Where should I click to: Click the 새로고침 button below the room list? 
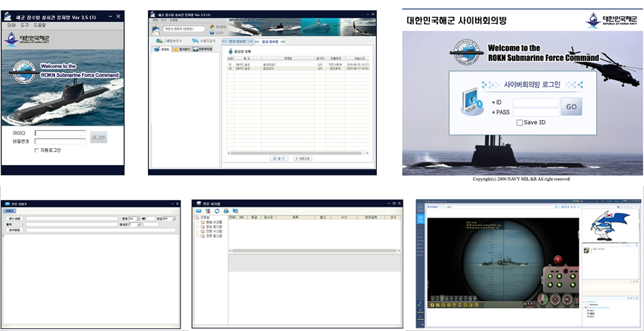click(303, 158)
